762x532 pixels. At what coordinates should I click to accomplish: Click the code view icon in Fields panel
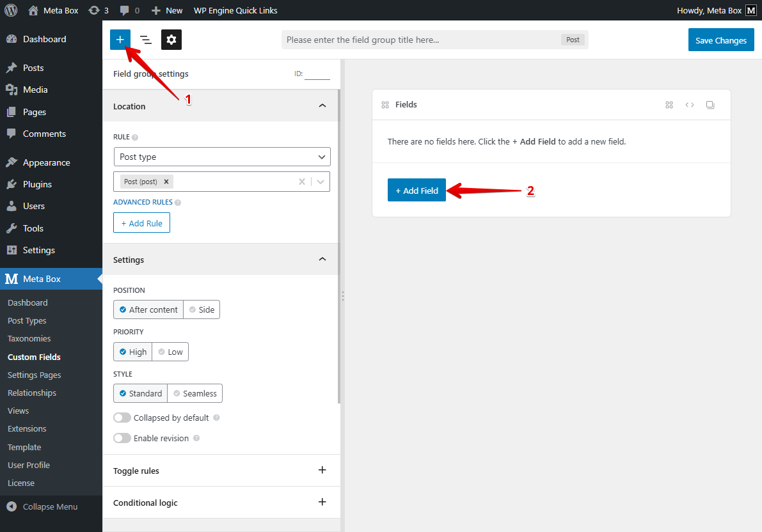coord(690,105)
